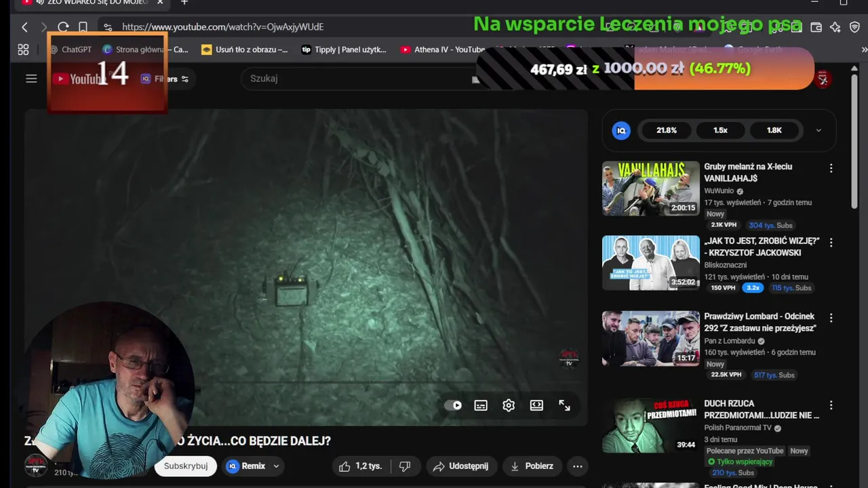This screenshot has width=868, height=488.
Task: Open a new browser tab
Action: (184, 3)
